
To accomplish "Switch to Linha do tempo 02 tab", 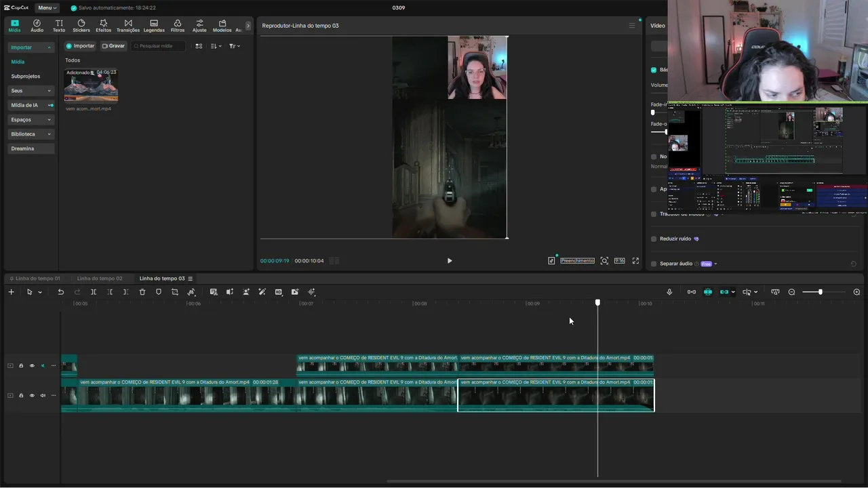I will pos(100,279).
